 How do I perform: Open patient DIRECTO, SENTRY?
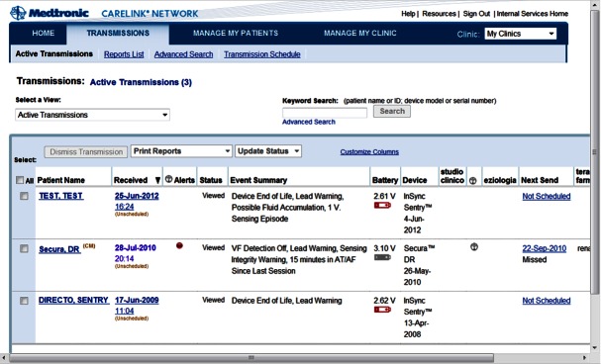pos(73,300)
